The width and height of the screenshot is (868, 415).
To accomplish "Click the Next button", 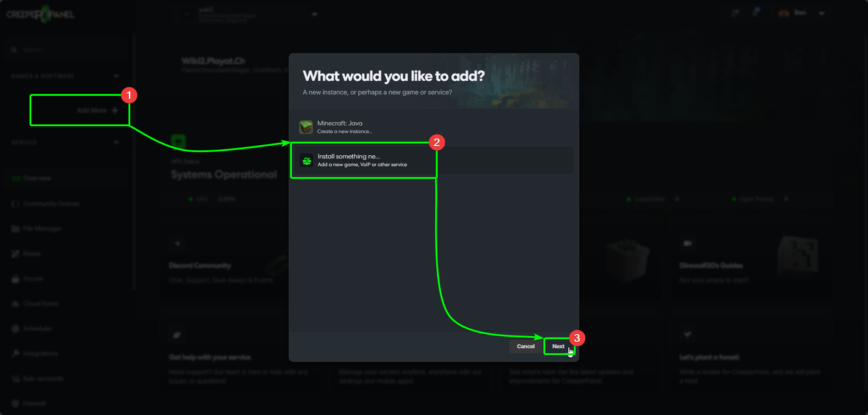I will [x=558, y=346].
